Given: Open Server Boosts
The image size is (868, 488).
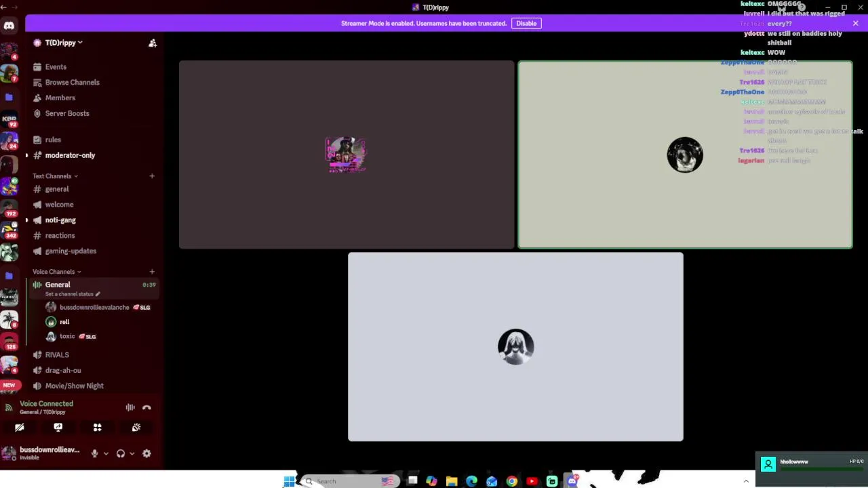Looking at the screenshot, I should click(67, 114).
